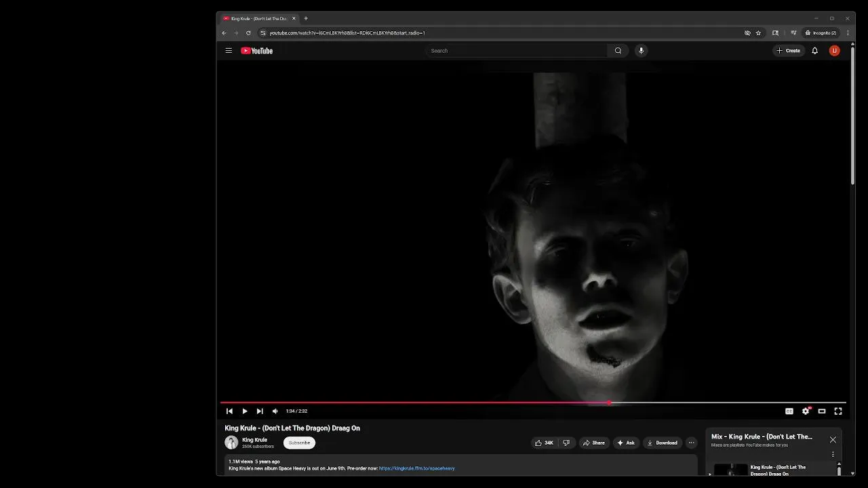Open third-party cookies blocked eye icon

[747, 33]
